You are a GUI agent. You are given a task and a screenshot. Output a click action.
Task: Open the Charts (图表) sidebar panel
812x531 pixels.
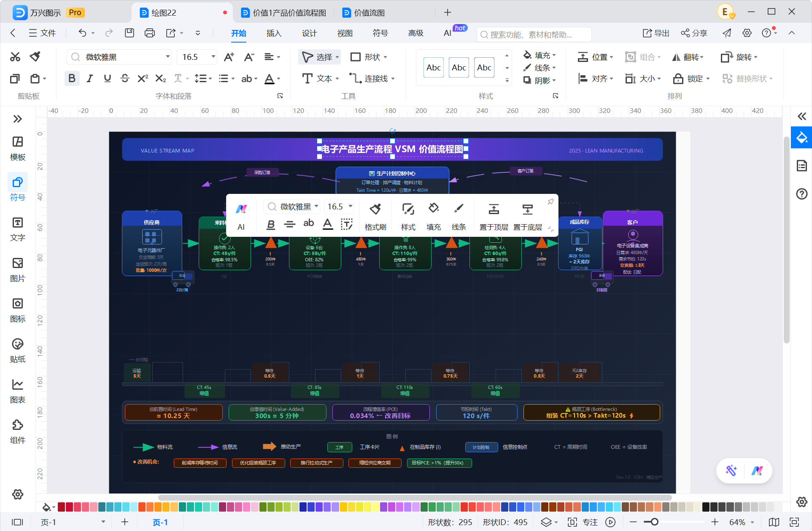coord(18,391)
